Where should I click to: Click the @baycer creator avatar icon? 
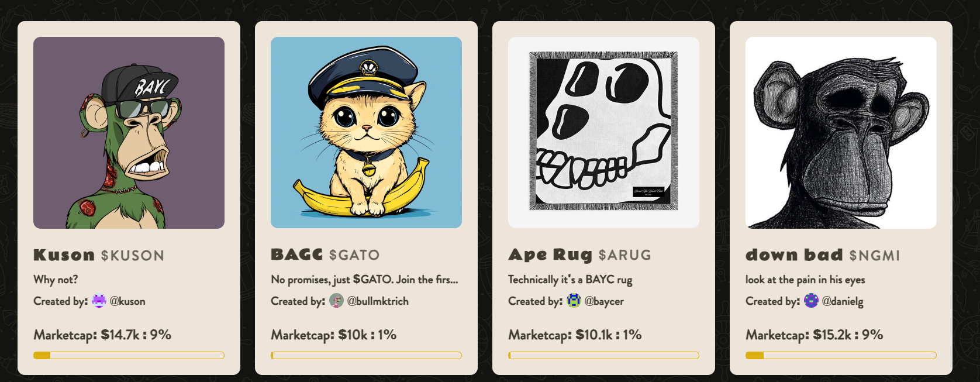tap(574, 301)
